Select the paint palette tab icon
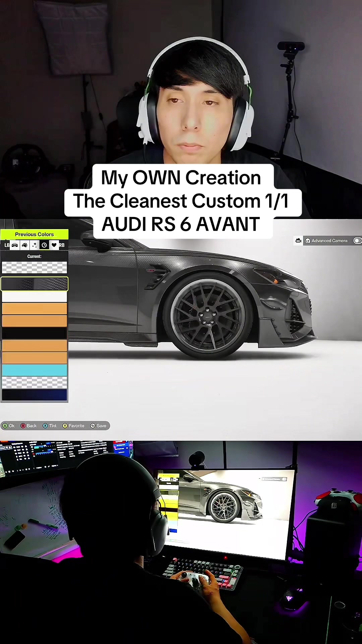 coord(24,245)
